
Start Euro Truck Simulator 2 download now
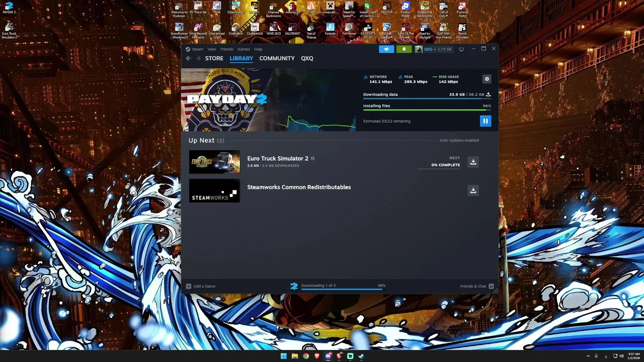click(x=473, y=162)
